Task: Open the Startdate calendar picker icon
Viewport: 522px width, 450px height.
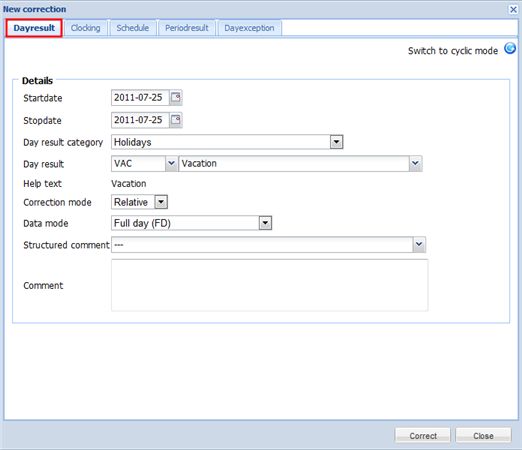Action: pyautogui.click(x=176, y=97)
